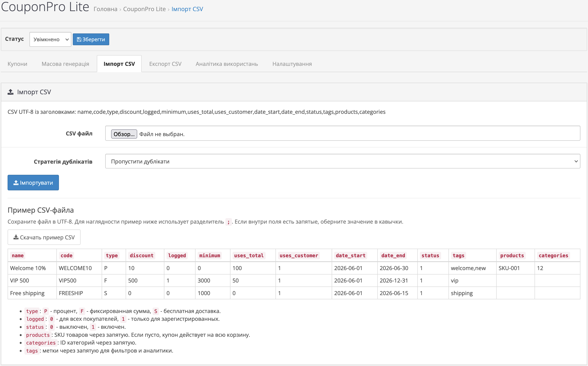Click Скачать пример CSV button

click(x=44, y=237)
